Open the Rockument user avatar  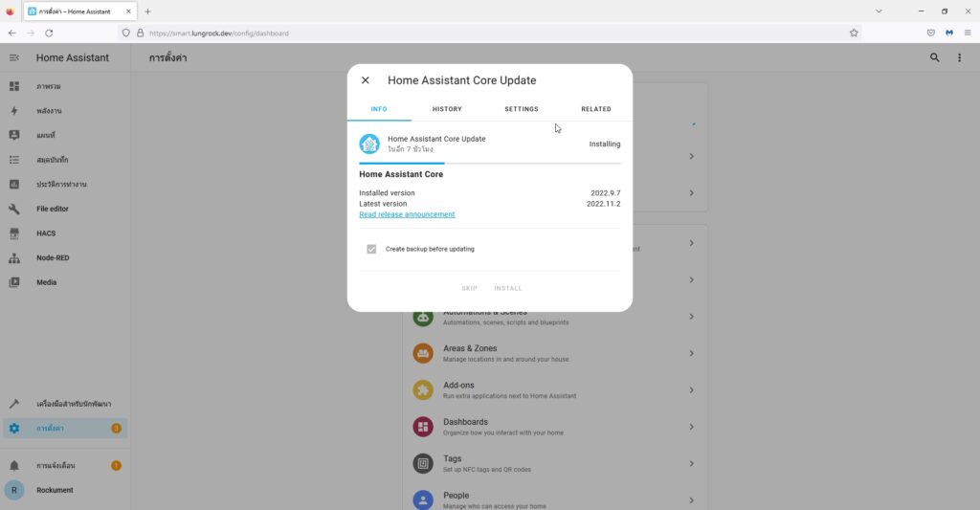13,490
